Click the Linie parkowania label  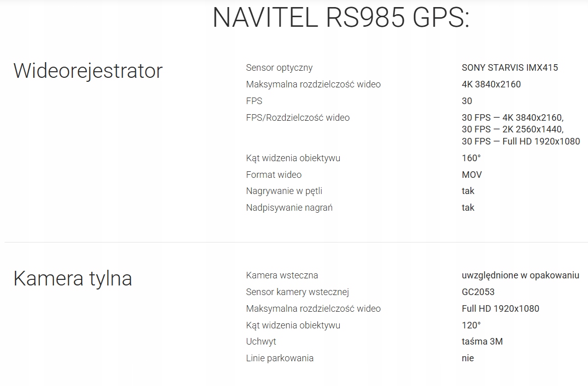pos(280,358)
